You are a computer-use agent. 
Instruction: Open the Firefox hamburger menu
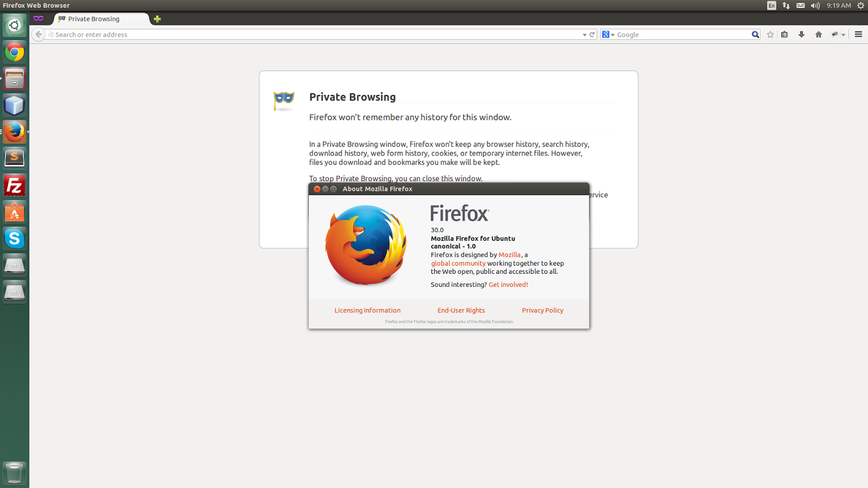click(x=858, y=34)
